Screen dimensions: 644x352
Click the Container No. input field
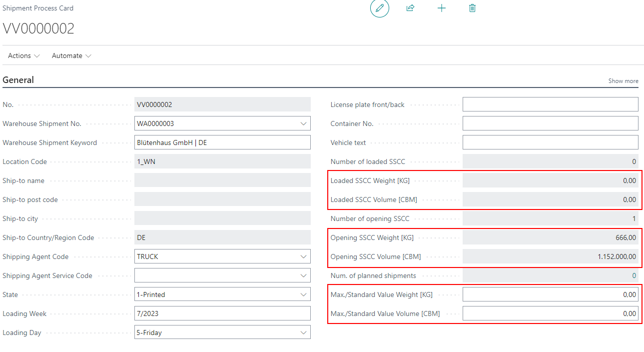click(x=550, y=123)
